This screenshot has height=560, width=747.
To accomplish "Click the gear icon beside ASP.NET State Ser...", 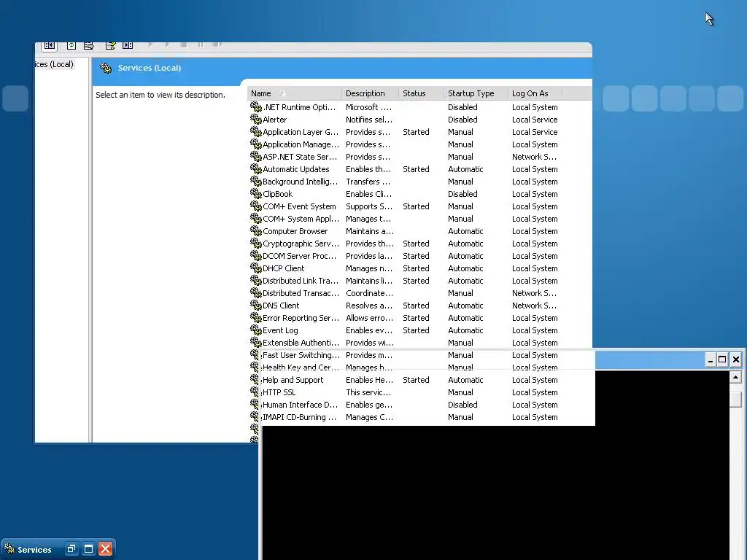I will click(x=256, y=157).
